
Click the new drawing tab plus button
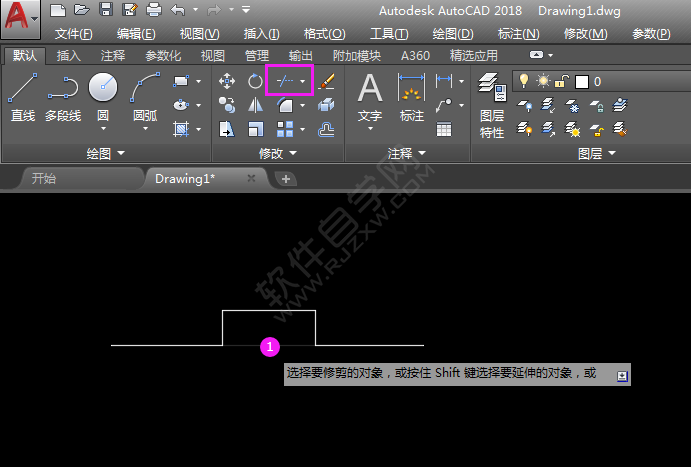285,179
